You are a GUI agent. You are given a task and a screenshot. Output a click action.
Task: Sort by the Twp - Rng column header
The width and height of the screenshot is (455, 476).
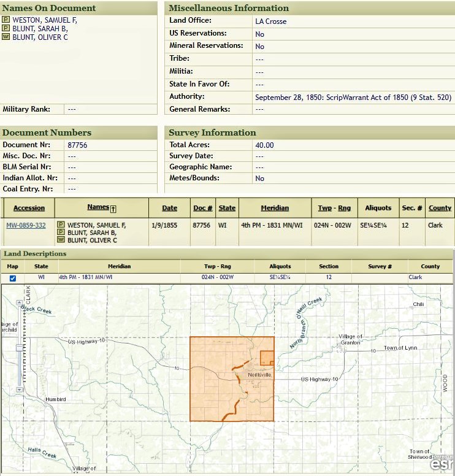coord(334,208)
